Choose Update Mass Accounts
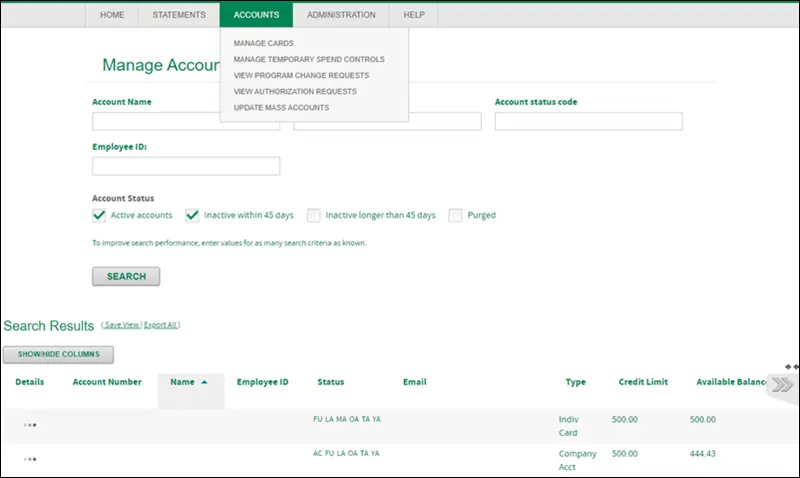Viewport: 800px width, 478px height. pyautogui.click(x=281, y=108)
